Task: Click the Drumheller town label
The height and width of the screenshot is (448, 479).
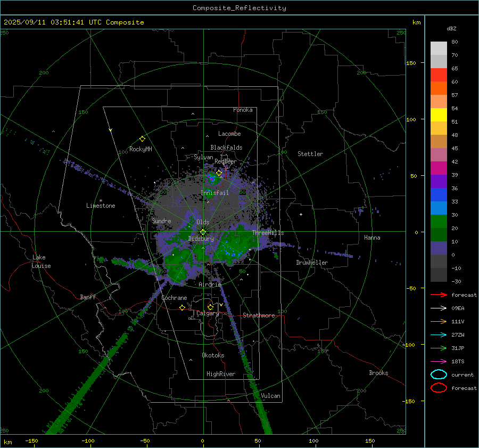Action: pos(312,263)
